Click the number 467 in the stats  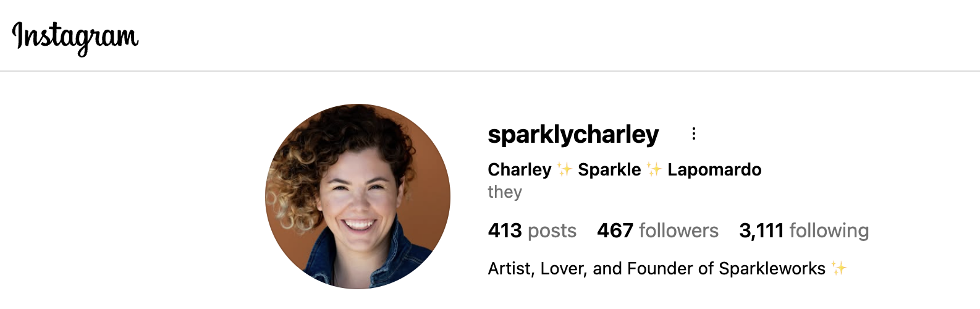[x=615, y=231]
